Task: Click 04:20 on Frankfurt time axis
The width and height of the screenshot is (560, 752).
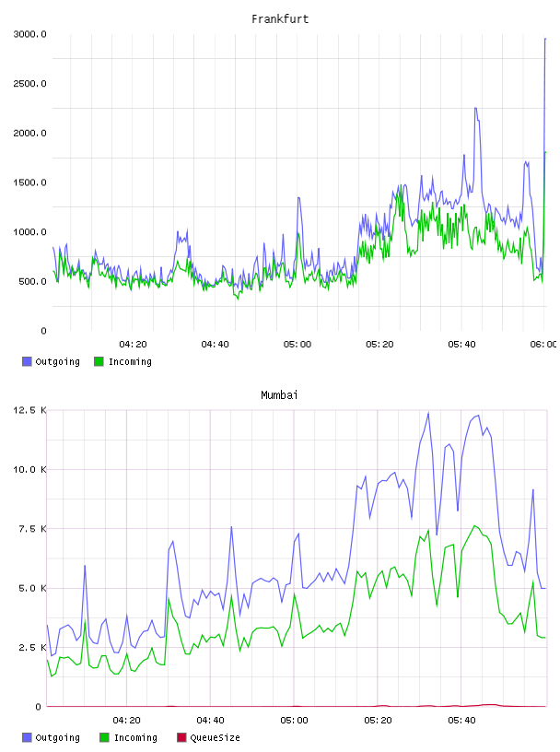Action: pyautogui.click(x=133, y=345)
